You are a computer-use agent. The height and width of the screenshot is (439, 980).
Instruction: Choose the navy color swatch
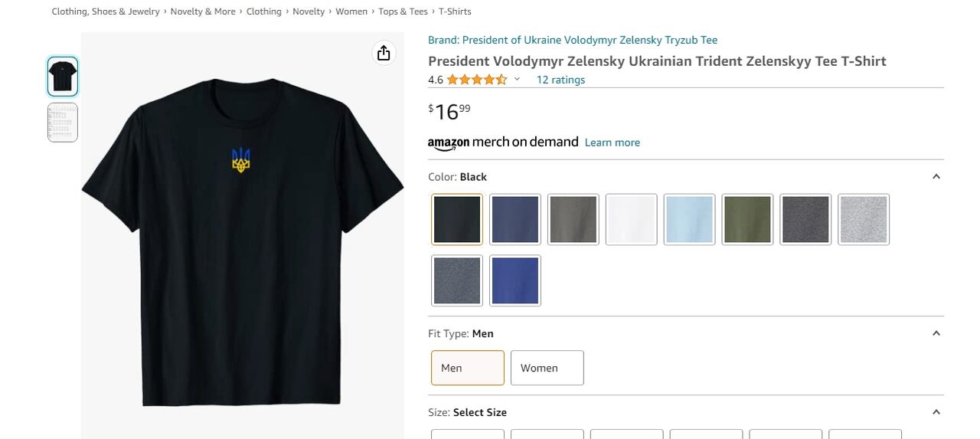(x=515, y=219)
